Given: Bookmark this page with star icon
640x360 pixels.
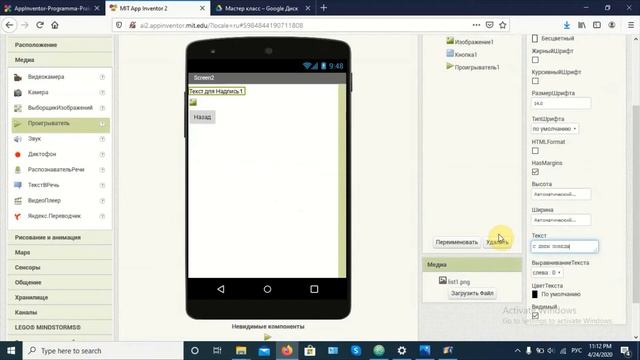Looking at the screenshot, I should pyautogui.click(x=503, y=25).
